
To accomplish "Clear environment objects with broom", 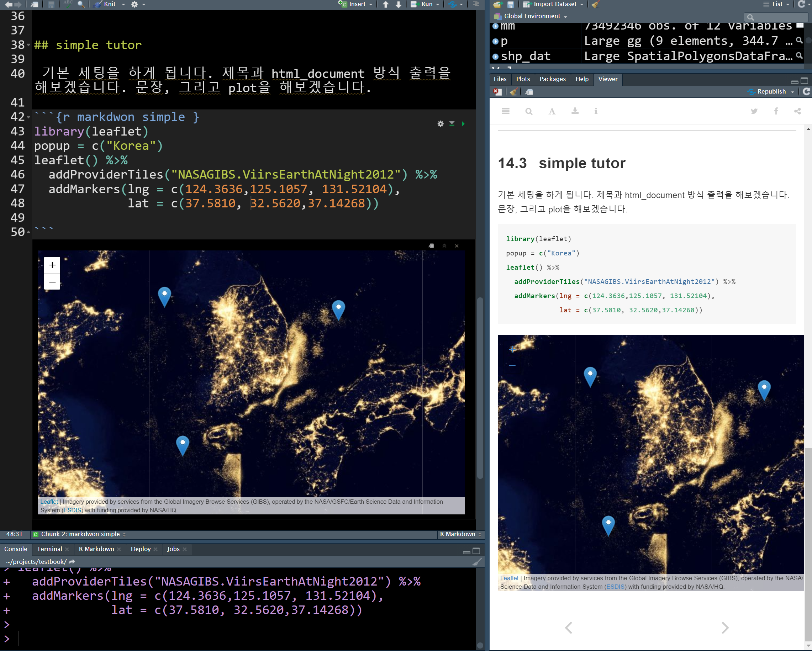I will coord(595,5).
